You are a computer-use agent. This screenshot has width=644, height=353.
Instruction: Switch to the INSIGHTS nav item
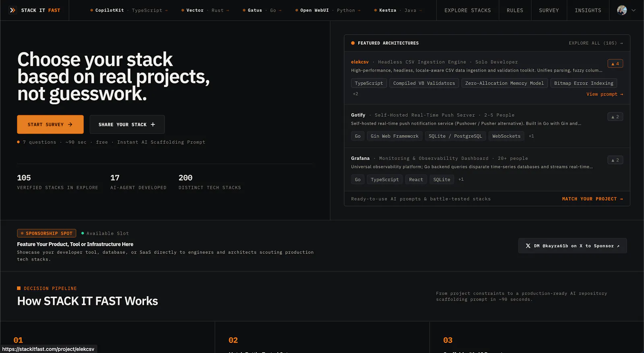point(588,10)
